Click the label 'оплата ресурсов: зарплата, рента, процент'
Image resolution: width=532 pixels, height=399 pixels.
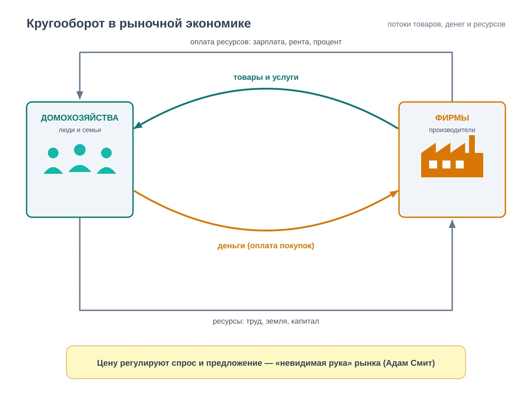[266, 42]
